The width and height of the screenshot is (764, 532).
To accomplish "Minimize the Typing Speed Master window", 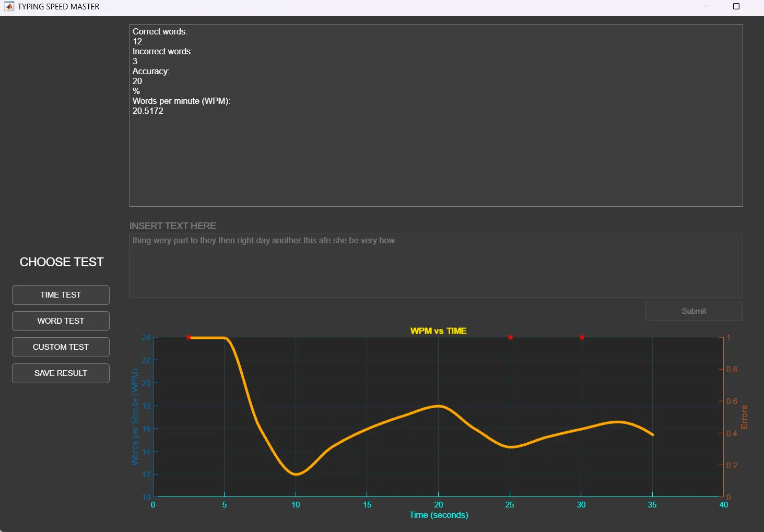I will [x=706, y=6].
